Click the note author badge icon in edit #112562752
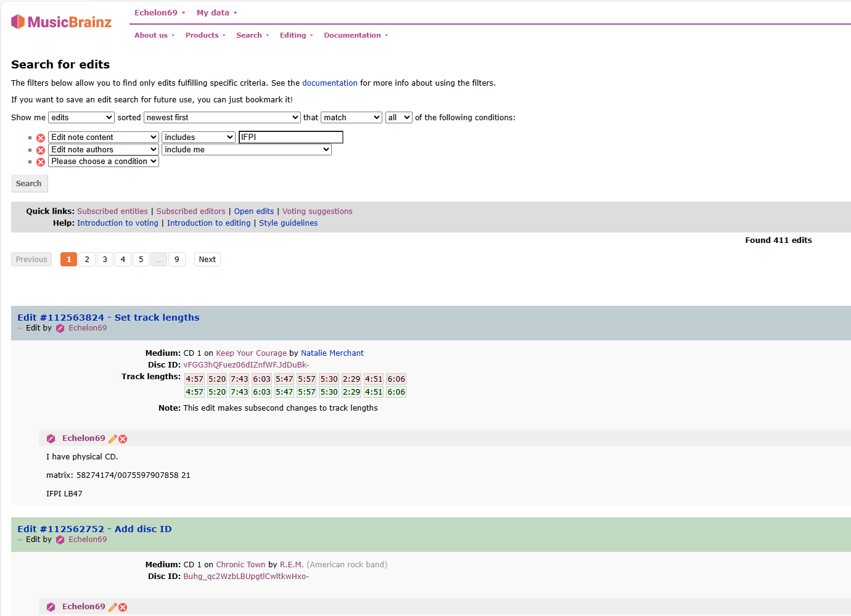The height and width of the screenshot is (616, 851). point(51,607)
